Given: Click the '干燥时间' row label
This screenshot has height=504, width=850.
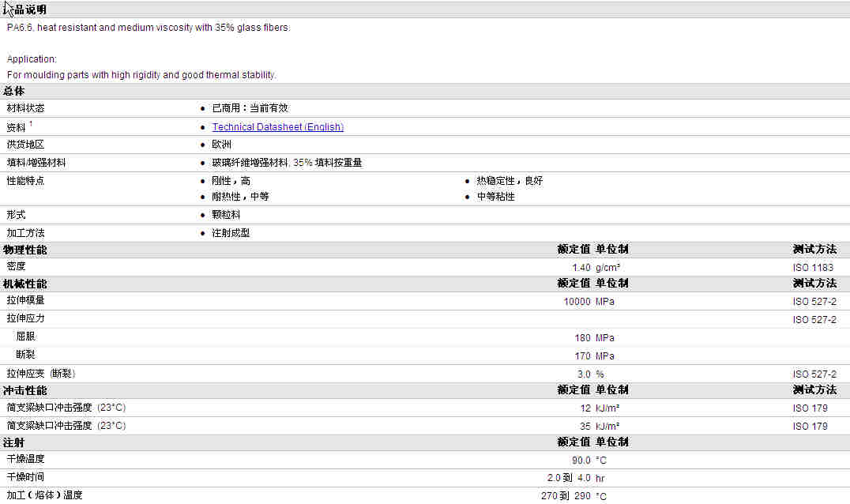Looking at the screenshot, I should (25, 477).
